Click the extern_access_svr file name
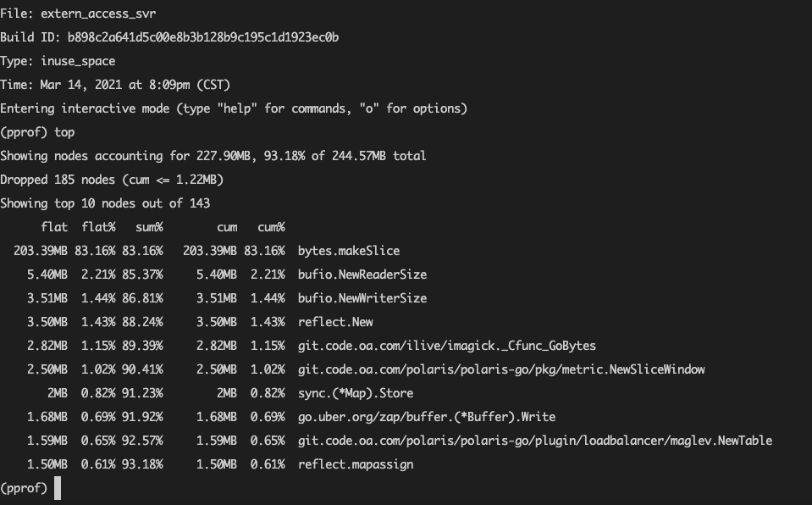 point(98,14)
